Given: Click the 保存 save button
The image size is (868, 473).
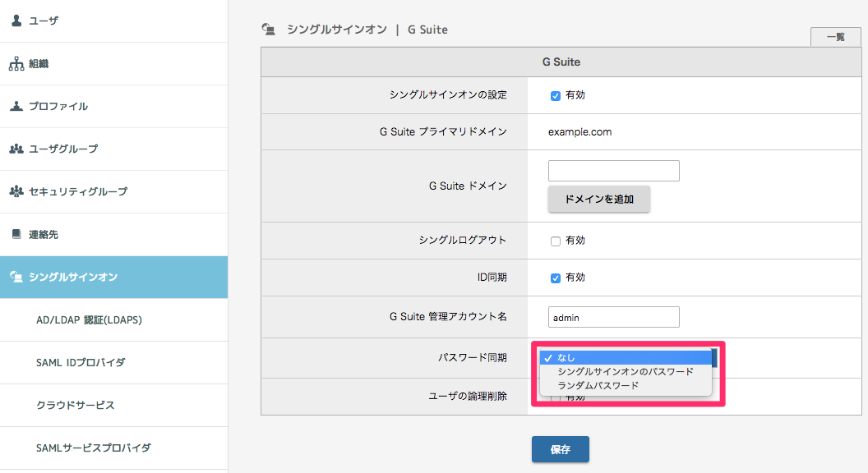Looking at the screenshot, I should [561, 449].
